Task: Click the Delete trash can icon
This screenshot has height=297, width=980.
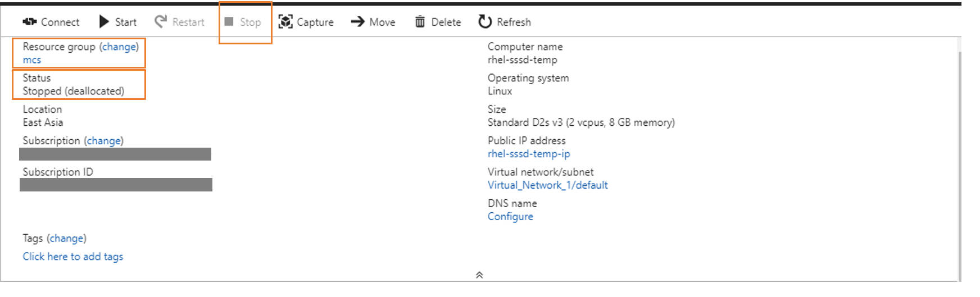Action: (420, 22)
